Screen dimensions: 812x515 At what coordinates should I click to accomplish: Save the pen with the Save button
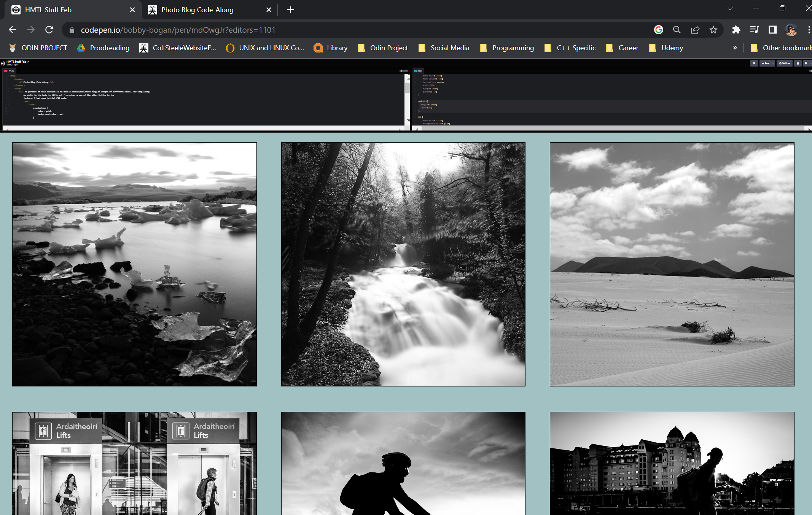tap(765, 63)
